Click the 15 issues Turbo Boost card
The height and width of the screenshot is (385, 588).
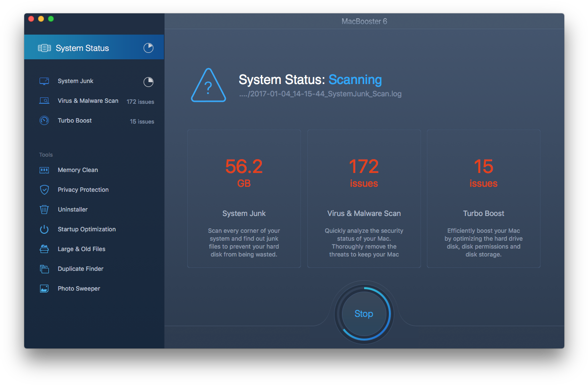tap(483, 199)
